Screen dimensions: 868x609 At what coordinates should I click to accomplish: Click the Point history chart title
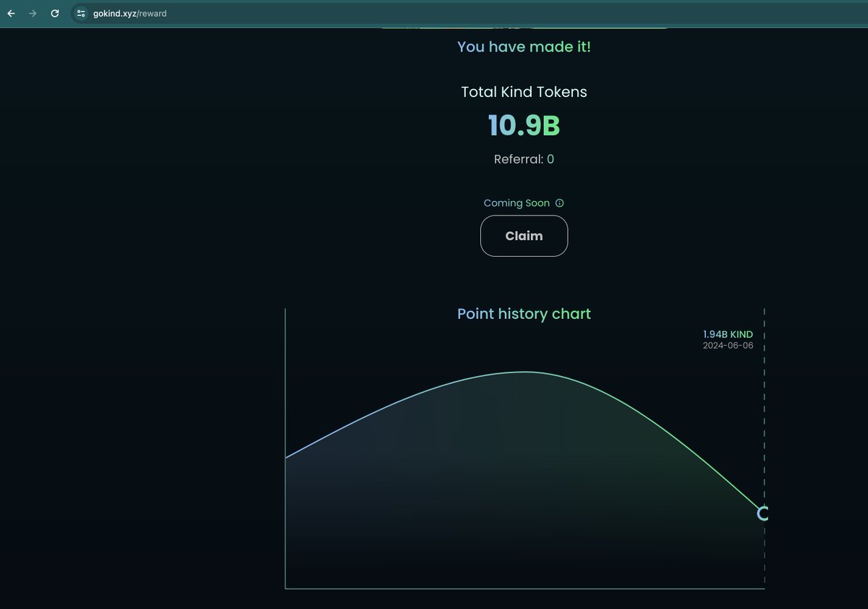(x=524, y=314)
